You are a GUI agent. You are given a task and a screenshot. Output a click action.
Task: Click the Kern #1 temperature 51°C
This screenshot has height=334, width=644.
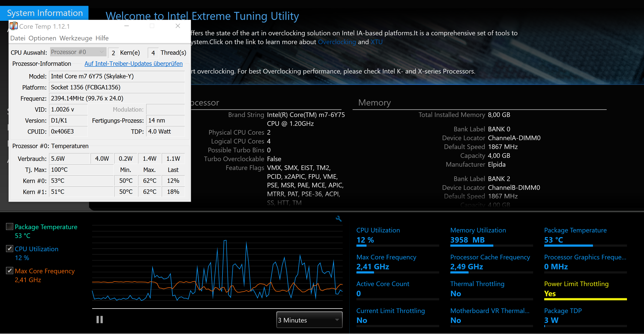click(81, 192)
